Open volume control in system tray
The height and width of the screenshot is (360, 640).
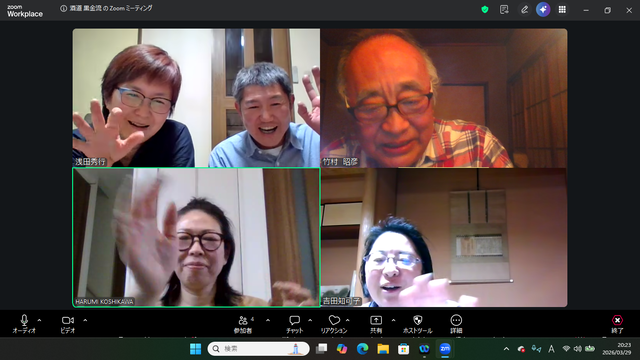[578, 349]
